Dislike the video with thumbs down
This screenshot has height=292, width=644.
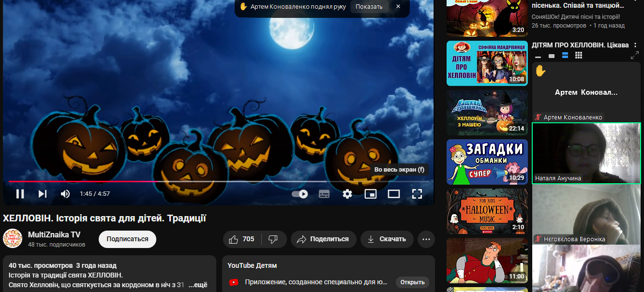click(273, 239)
